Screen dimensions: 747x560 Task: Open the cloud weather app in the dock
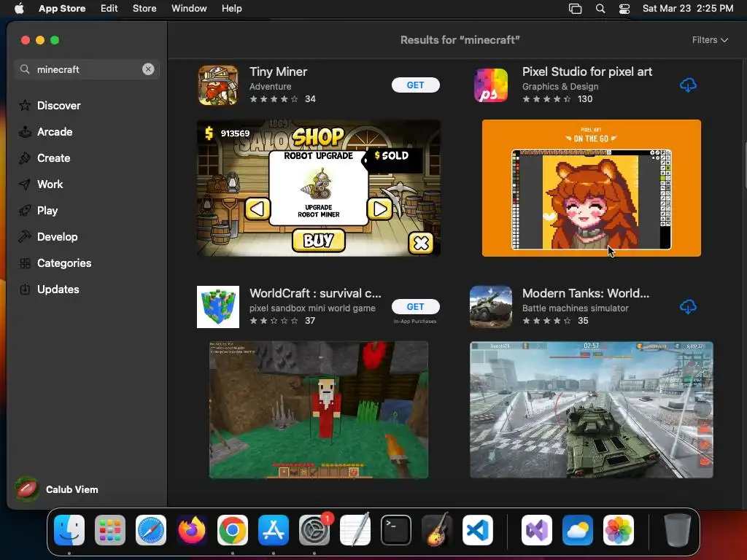coord(578,530)
